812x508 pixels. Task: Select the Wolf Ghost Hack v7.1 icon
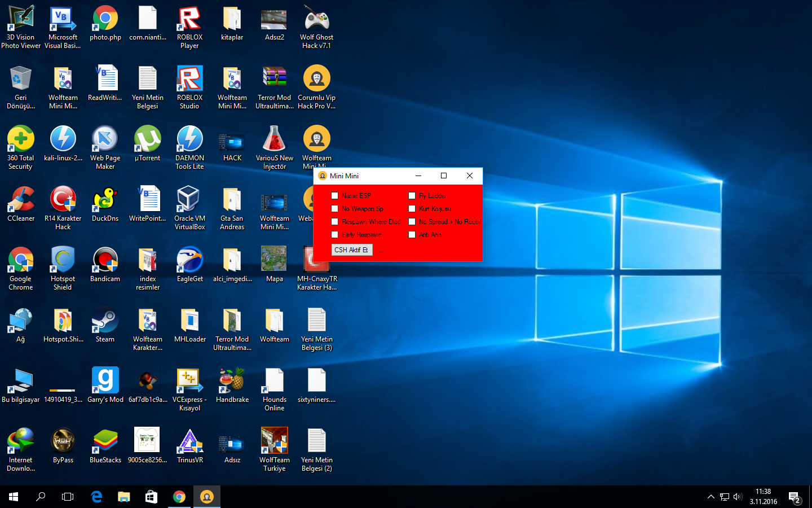[317, 27]
